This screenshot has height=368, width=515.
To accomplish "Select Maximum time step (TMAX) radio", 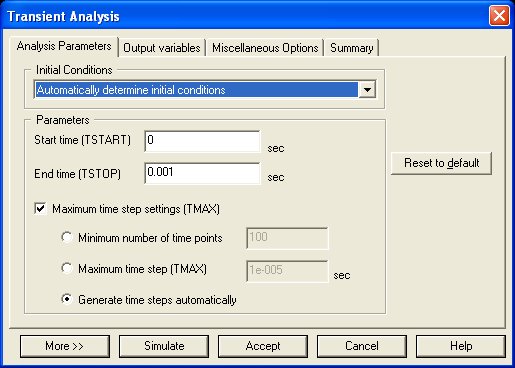I will point(67,268).
